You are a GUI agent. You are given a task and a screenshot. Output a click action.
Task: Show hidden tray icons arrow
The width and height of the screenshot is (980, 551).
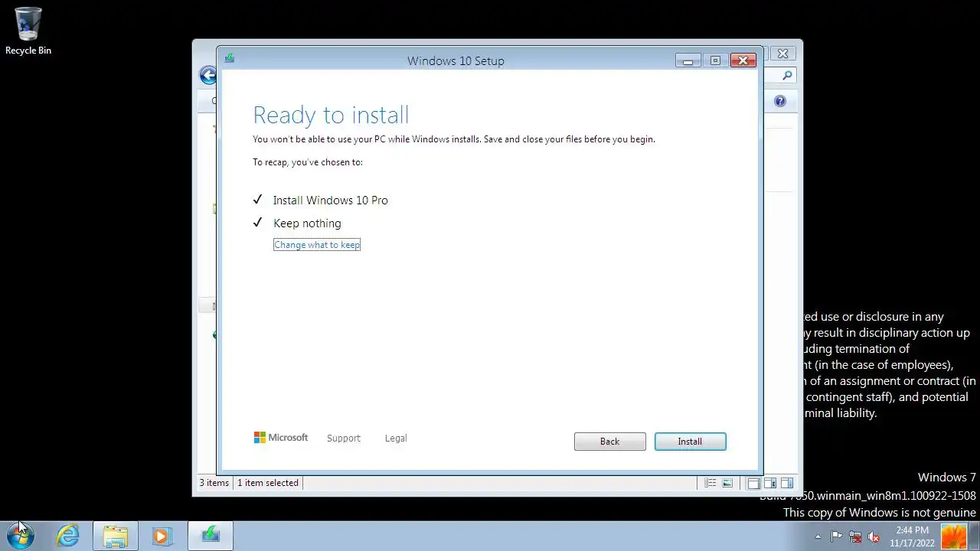click(818, 536)
